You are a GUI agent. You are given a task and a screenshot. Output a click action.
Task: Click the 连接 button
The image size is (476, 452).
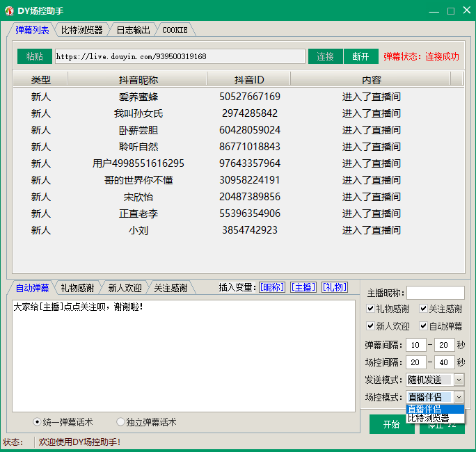326,56
